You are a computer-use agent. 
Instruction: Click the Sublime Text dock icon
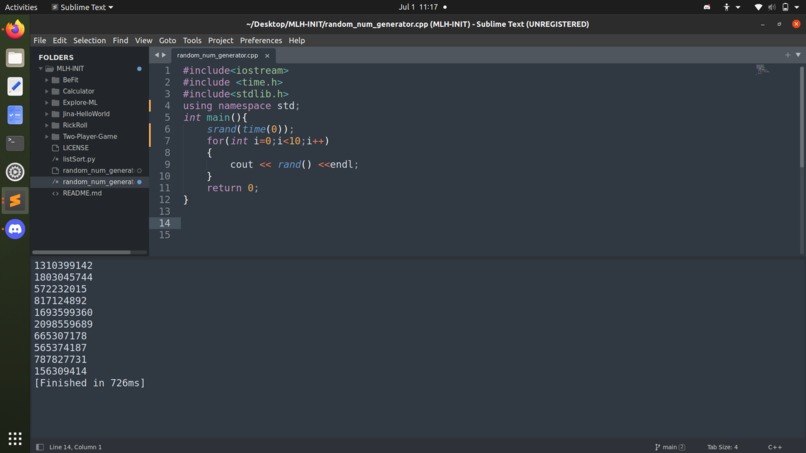(15, 201)
